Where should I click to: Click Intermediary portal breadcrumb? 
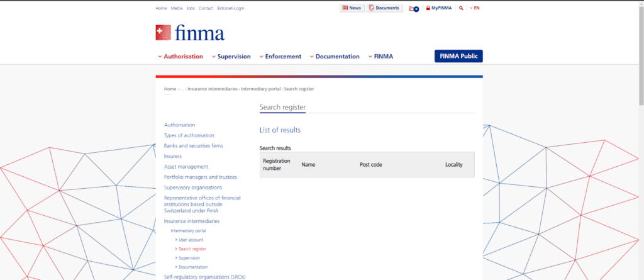tap(261, 89)
